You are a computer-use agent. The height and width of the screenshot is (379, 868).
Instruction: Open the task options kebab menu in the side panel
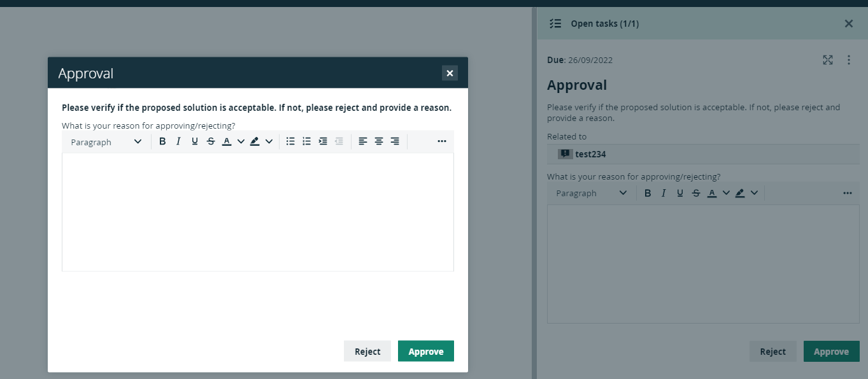click(848, 60)
